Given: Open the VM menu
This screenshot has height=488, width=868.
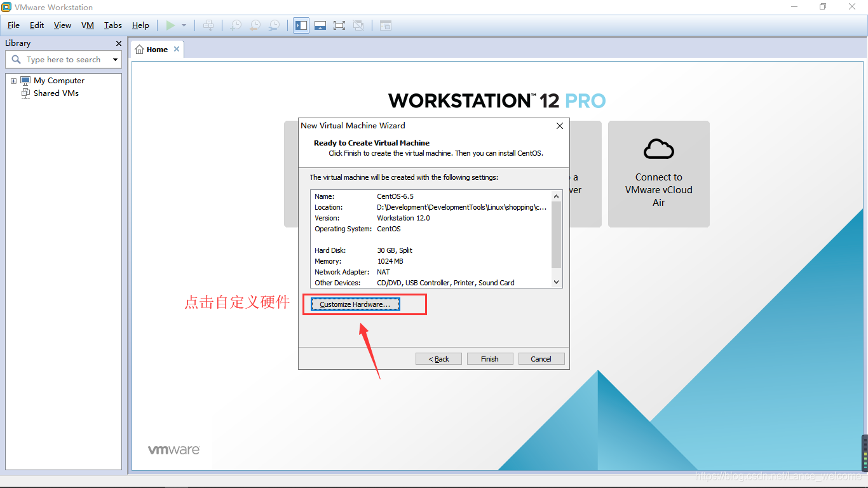Looking at the screenshot, I should 88,25.
